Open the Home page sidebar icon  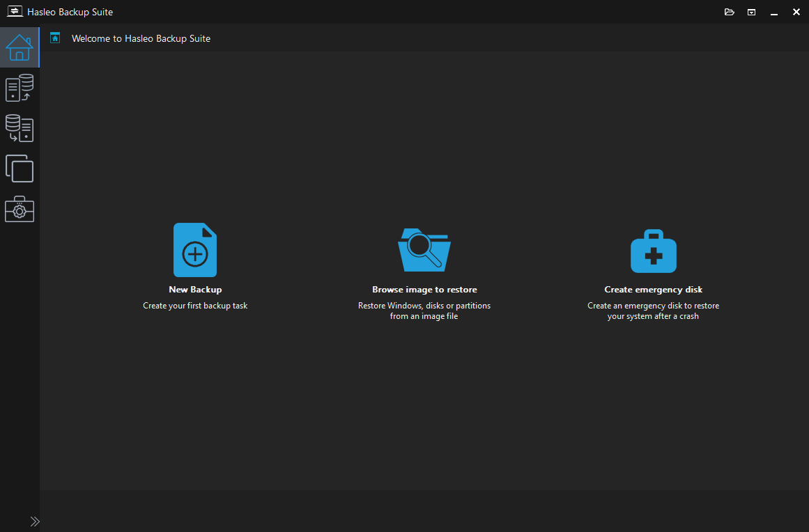tap(20, 47)
